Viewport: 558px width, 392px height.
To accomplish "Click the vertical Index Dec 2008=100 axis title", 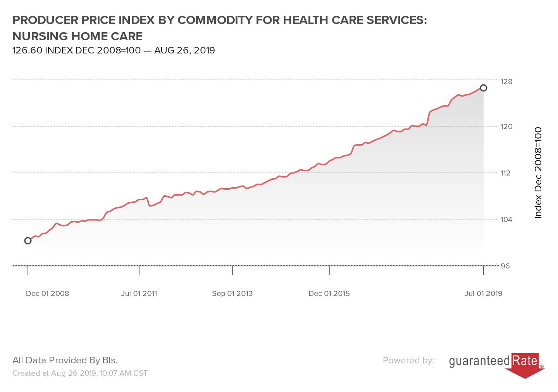I will point(538,173).
